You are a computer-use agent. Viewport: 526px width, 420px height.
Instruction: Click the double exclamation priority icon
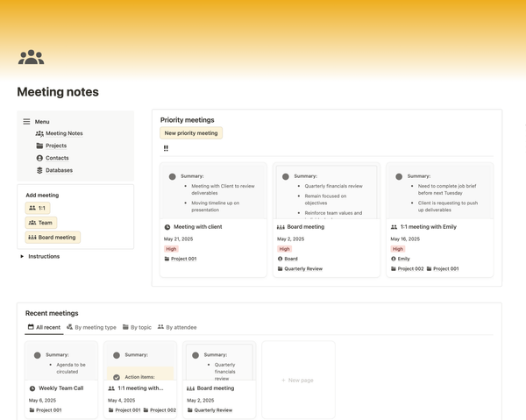pos(166,148)
